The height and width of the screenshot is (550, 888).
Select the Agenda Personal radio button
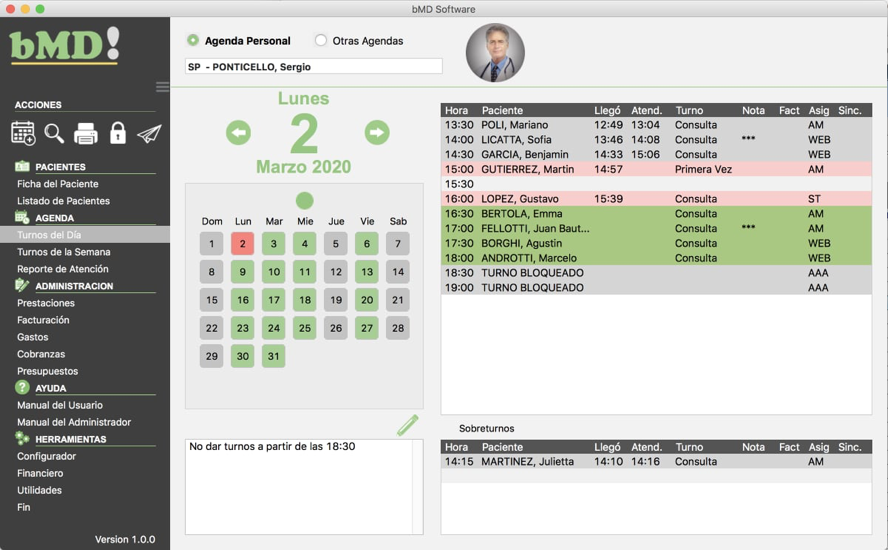193,40
